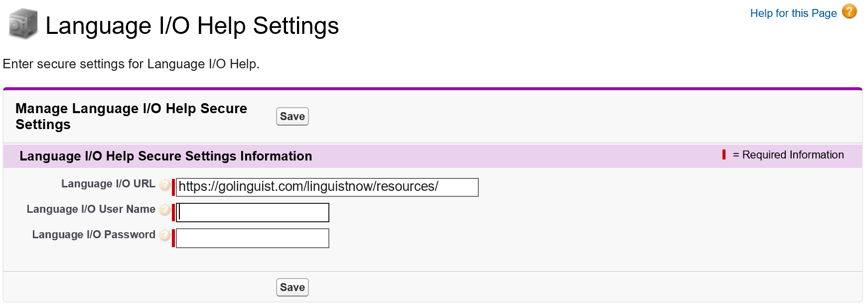Click the orange question mark help icon
This screenshot has width=868, height=308.
click(850, 11)
